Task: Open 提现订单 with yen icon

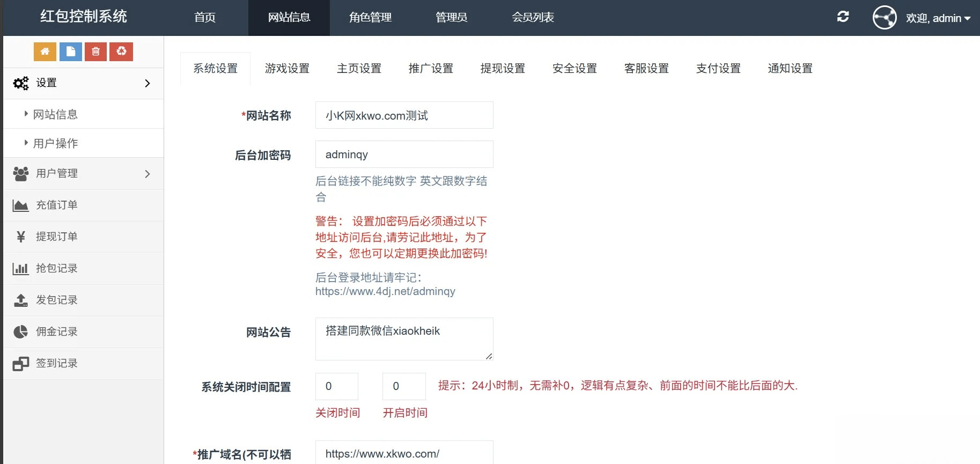Action: 56,237
